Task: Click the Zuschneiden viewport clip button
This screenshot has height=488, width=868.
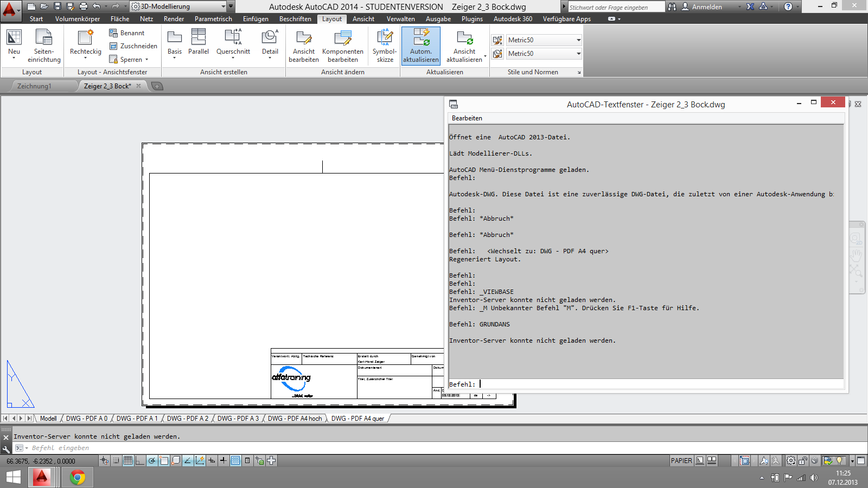Action: click(133, 46)
